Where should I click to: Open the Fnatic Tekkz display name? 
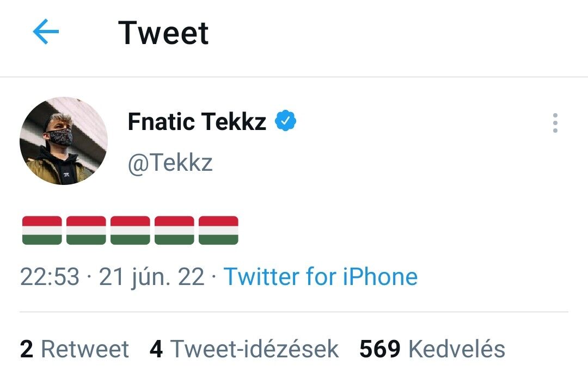197,122
